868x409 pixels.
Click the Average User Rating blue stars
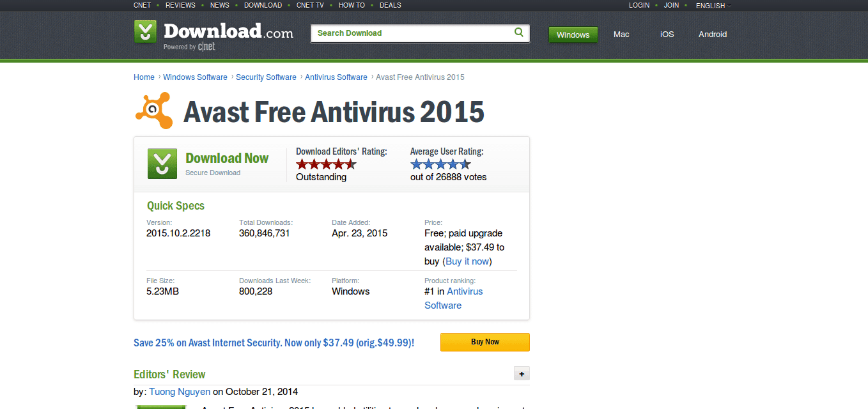(440, 164)
